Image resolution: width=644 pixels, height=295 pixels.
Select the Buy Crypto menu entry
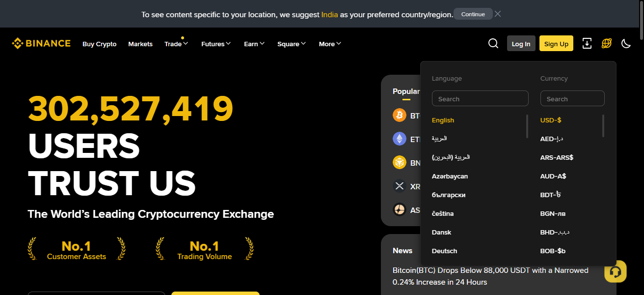(x=99, y=44)
